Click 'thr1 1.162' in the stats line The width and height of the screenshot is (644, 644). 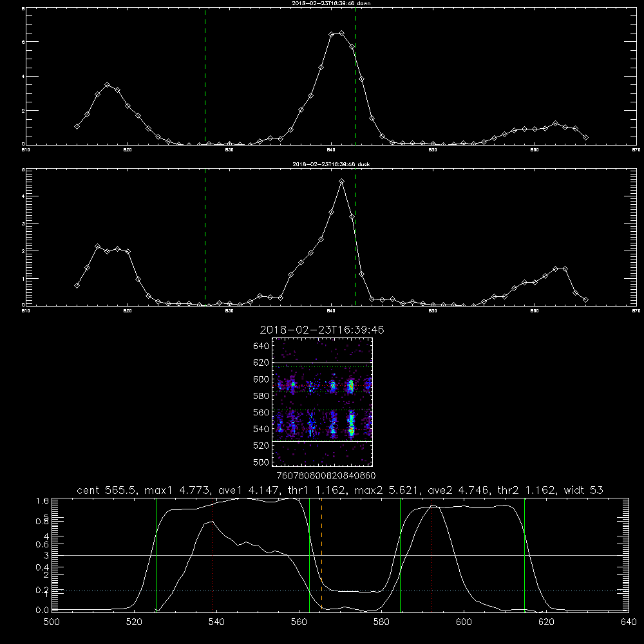click(x=316, y=490)
